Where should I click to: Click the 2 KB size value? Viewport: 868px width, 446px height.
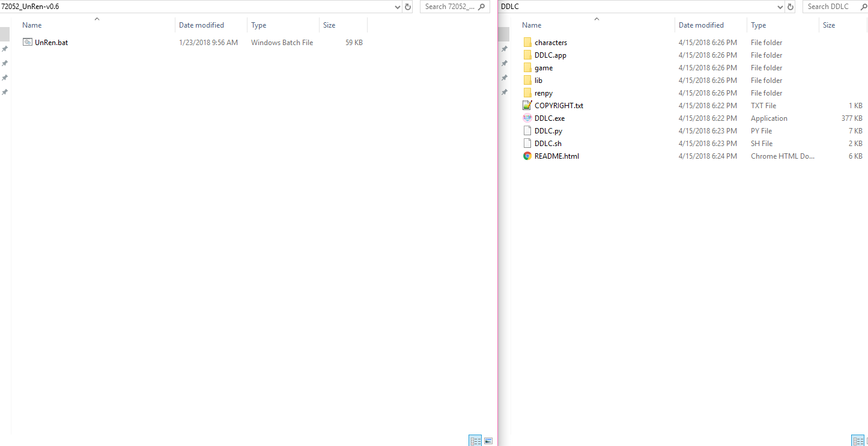click(855, 144)
